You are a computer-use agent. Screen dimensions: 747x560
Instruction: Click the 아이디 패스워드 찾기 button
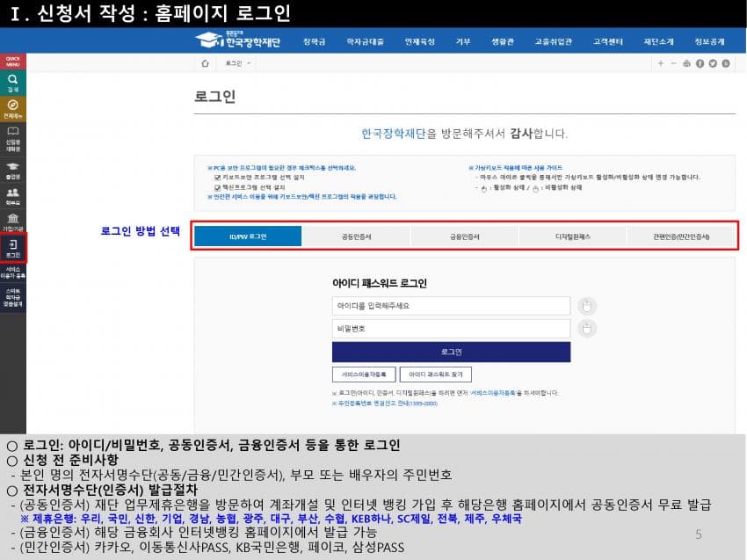(x=435, y=374)
